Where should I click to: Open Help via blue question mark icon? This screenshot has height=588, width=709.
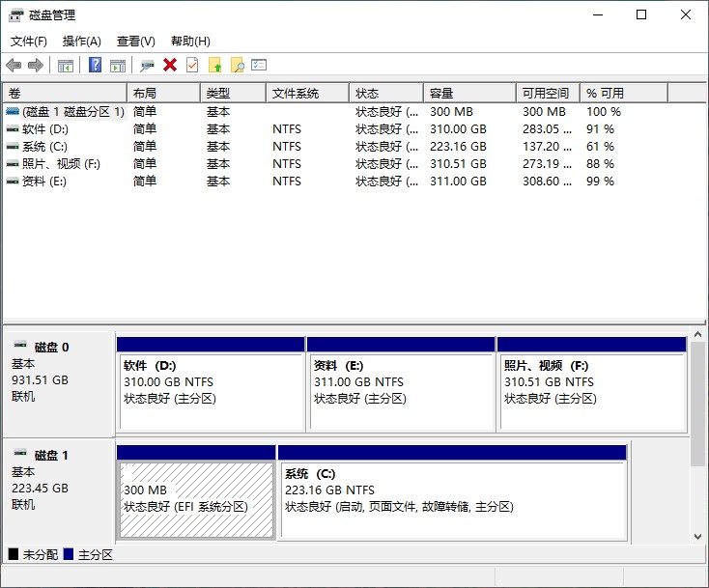[95, 66]
